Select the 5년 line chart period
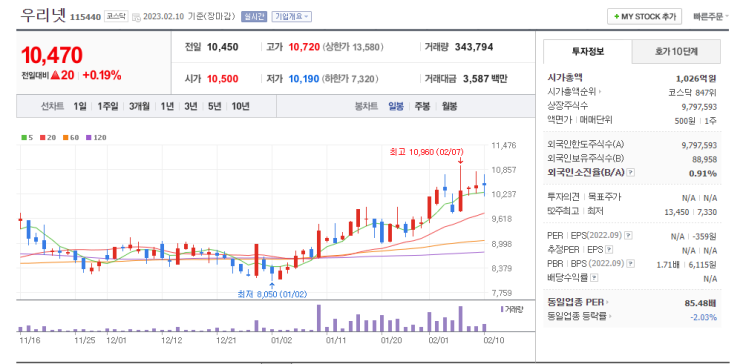Viewport: 743px width, 364px height. pos(214,106)
